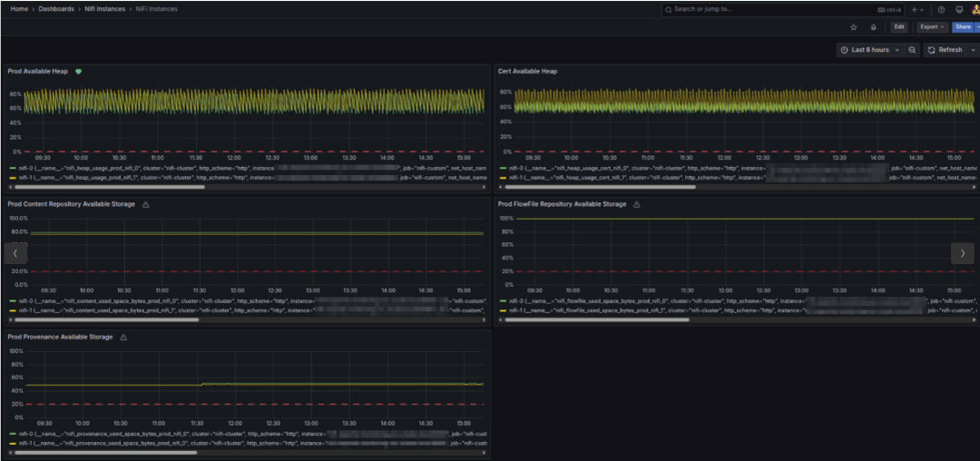Click the user profile avatar
Viewport: 980px width, 461px height.
975,9
